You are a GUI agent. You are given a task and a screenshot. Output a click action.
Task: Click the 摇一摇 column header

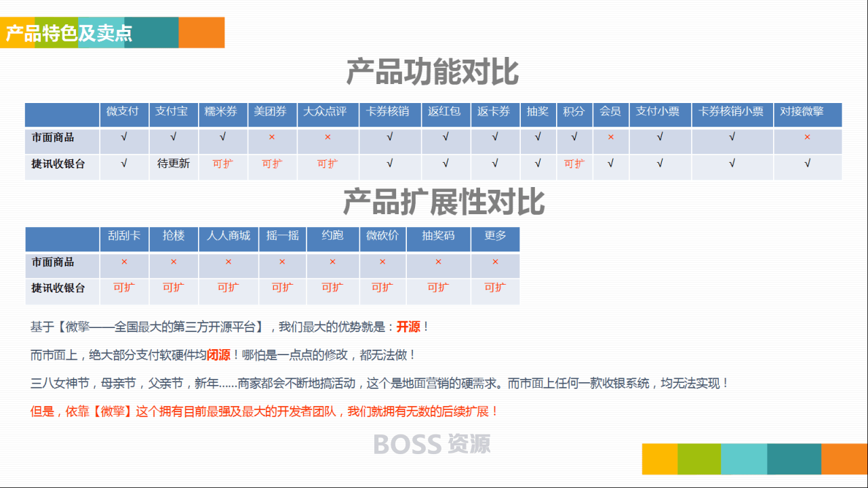[x=282, y=239]
